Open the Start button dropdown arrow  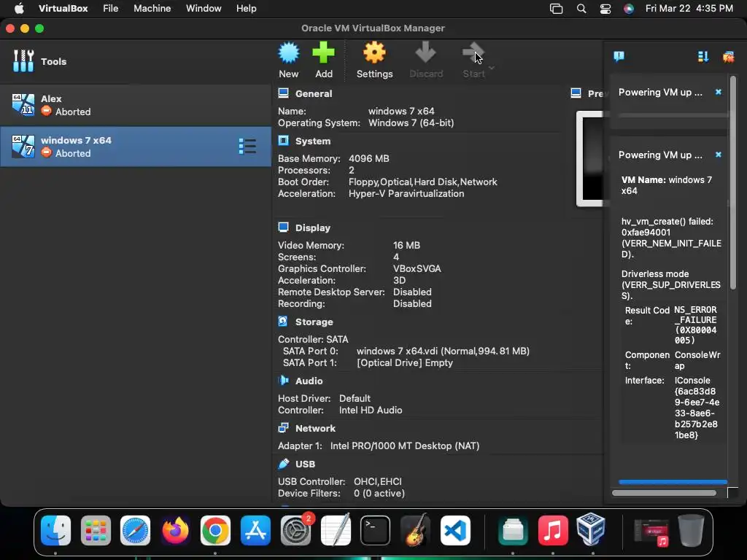pyautogui.click(x=492, y=68)
